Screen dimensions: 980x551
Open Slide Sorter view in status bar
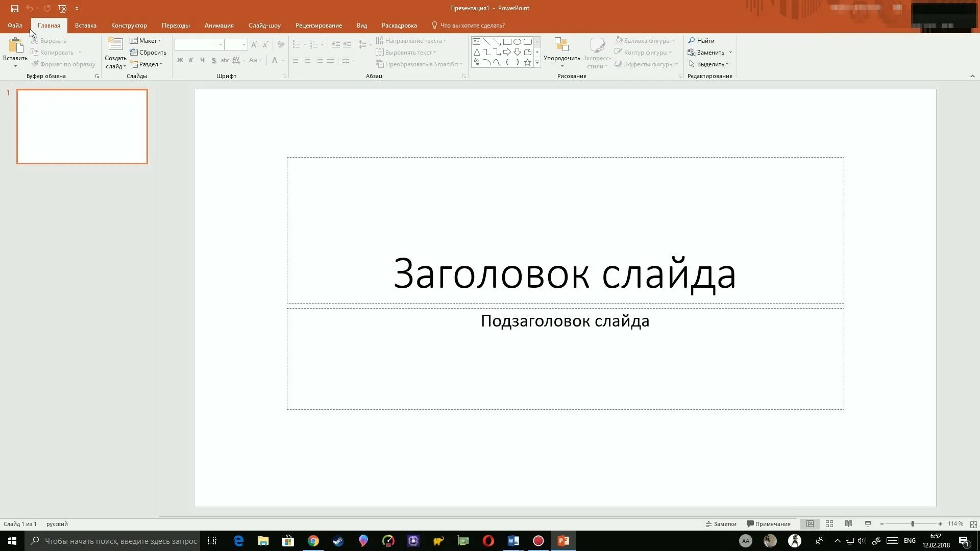coord(829,524)
